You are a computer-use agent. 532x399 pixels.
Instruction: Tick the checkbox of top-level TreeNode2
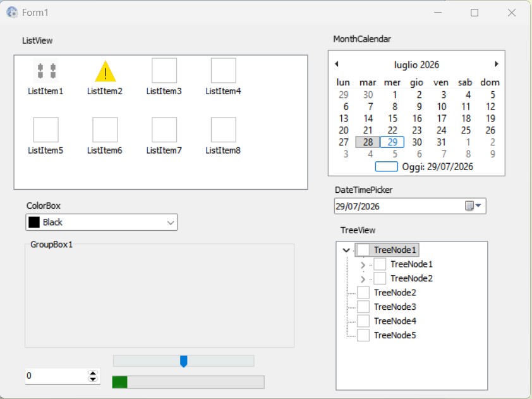pyautogui.click(x=363, y=293)
